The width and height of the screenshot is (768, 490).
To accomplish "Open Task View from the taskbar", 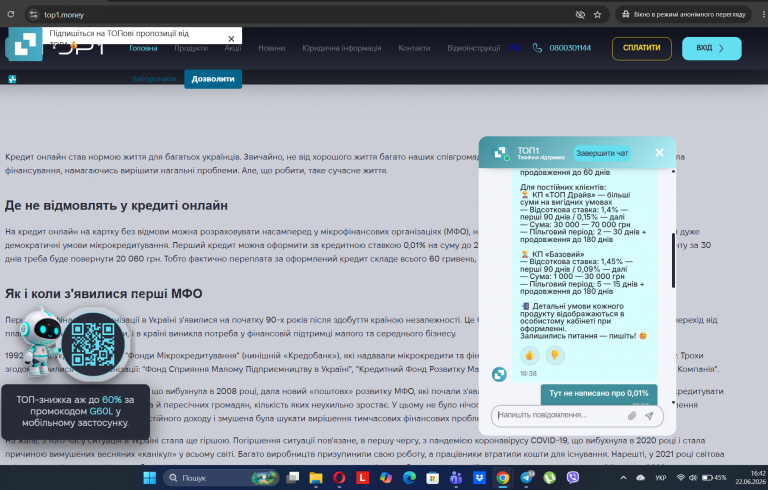I will point(292,478).
